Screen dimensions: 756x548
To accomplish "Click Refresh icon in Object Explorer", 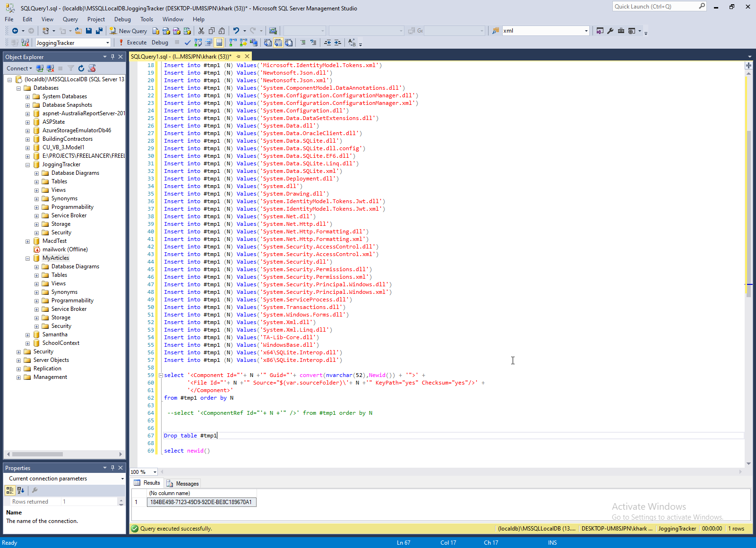I will tap(81, 68).
